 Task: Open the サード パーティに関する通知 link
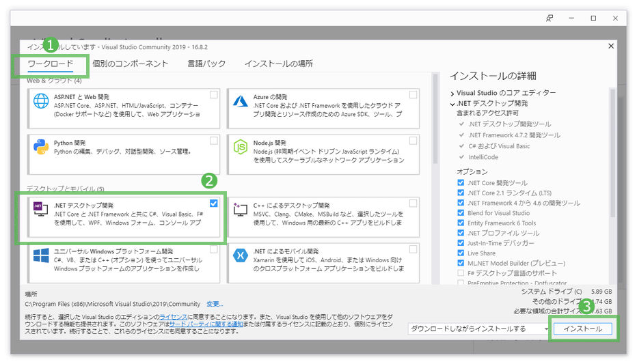pos(206,324)
